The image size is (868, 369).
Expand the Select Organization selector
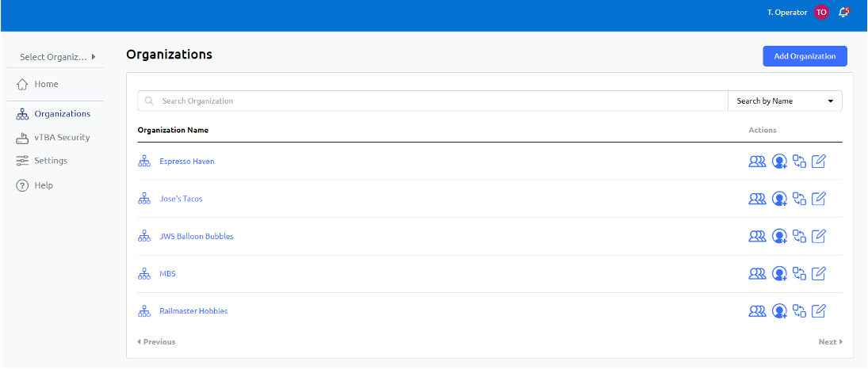tap(57, 57)
